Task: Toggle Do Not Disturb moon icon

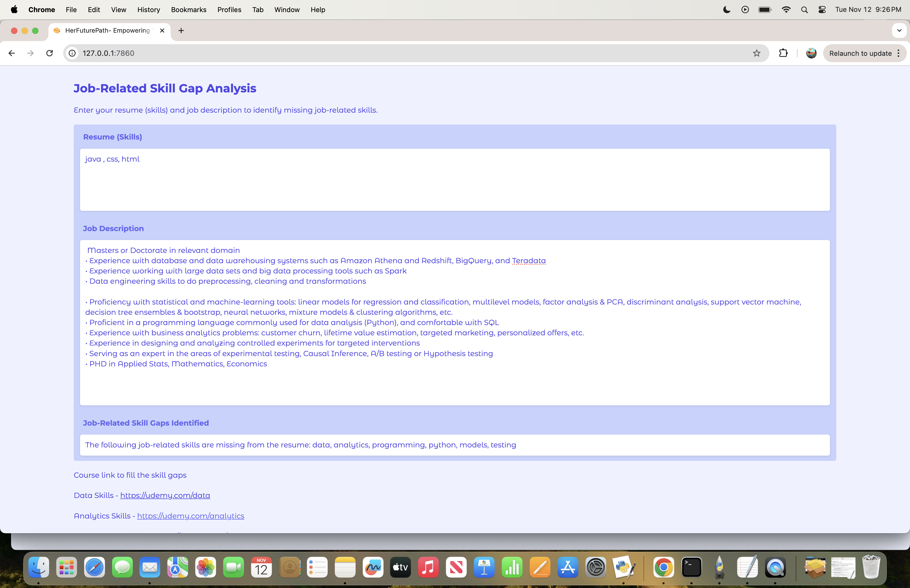Action: point(727,9)
